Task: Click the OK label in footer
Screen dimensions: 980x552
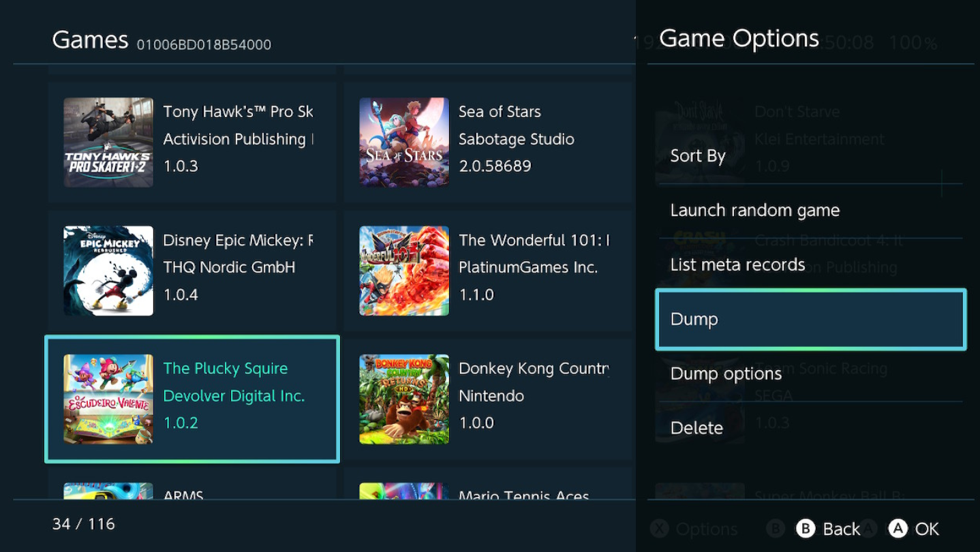Action: coord(927,529)
